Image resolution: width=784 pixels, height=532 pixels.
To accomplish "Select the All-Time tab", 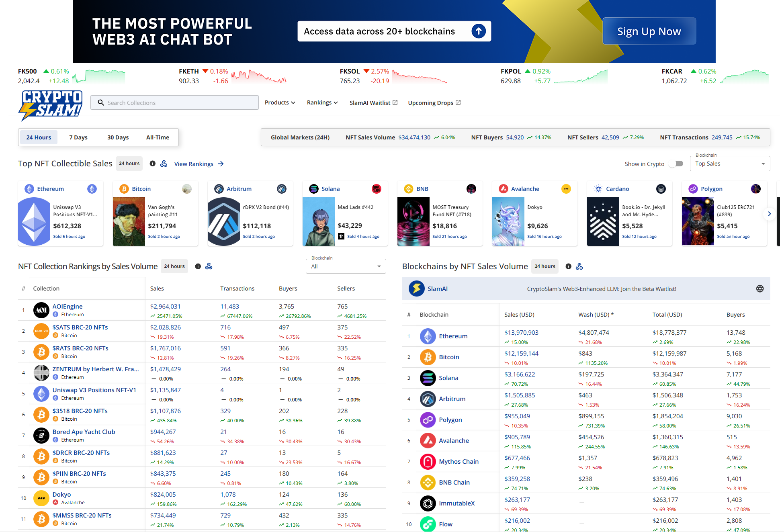I will tap(158, 137).
